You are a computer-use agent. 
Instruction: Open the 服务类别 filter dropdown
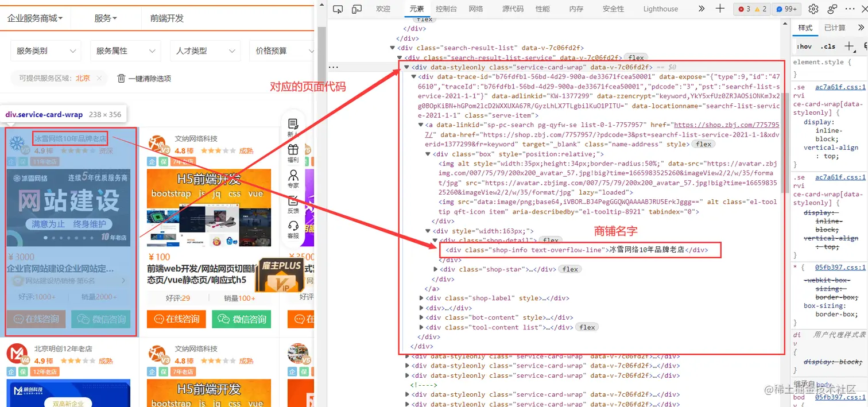46,51
